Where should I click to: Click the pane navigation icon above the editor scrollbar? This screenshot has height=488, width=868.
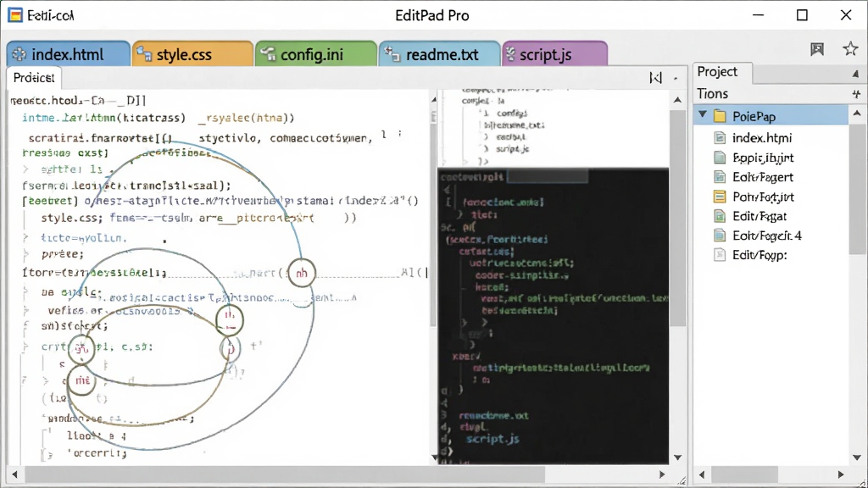[x=655, y=78]
